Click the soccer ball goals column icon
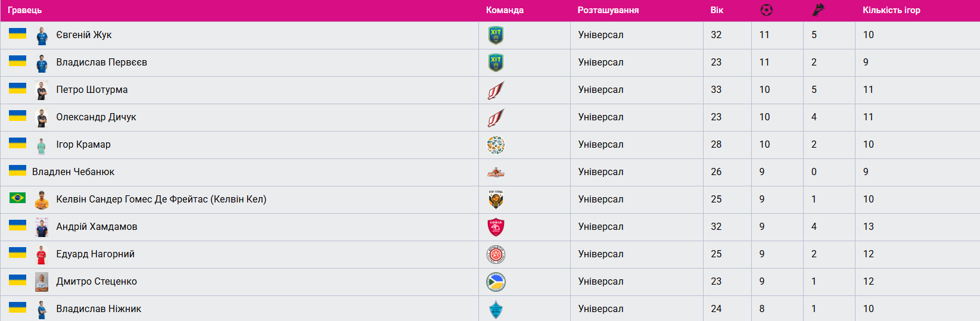This screenshot has width=980, height=321. tap(767, 10)
